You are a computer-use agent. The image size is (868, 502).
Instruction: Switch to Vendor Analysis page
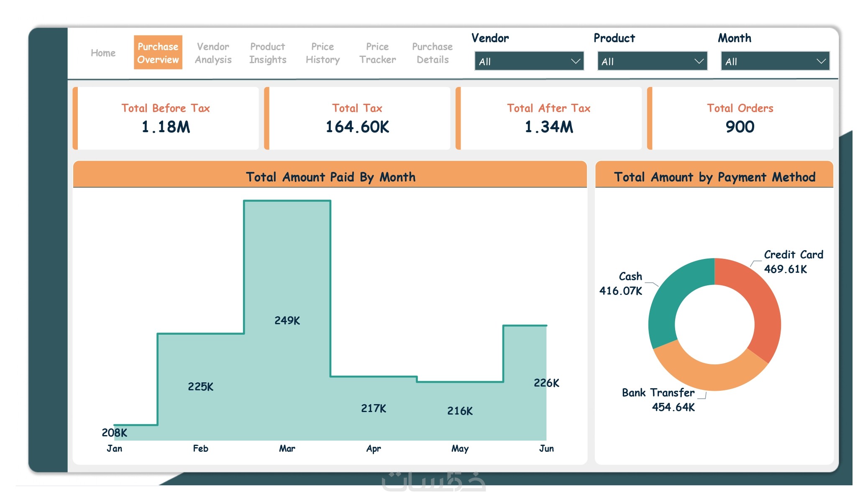click(213, 53)
